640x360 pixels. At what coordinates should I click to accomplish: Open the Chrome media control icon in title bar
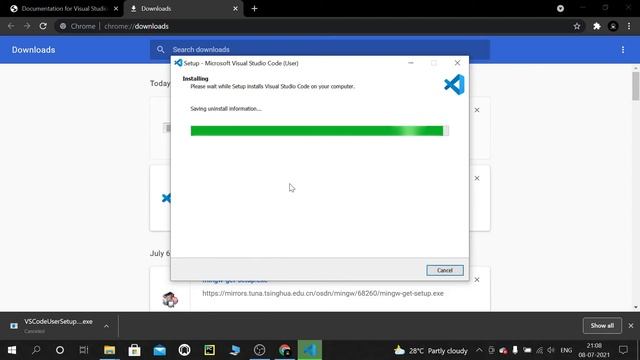tap(560, 8)
